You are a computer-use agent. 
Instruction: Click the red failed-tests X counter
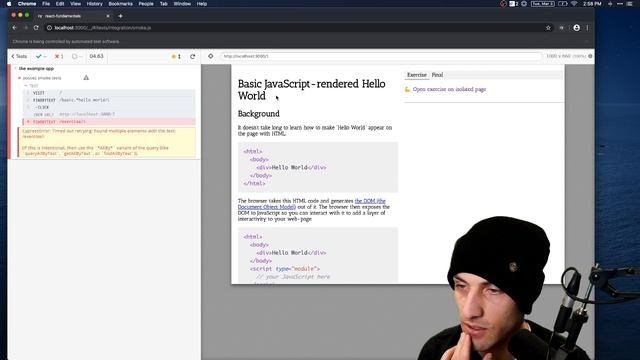click(x=59, y=56)
